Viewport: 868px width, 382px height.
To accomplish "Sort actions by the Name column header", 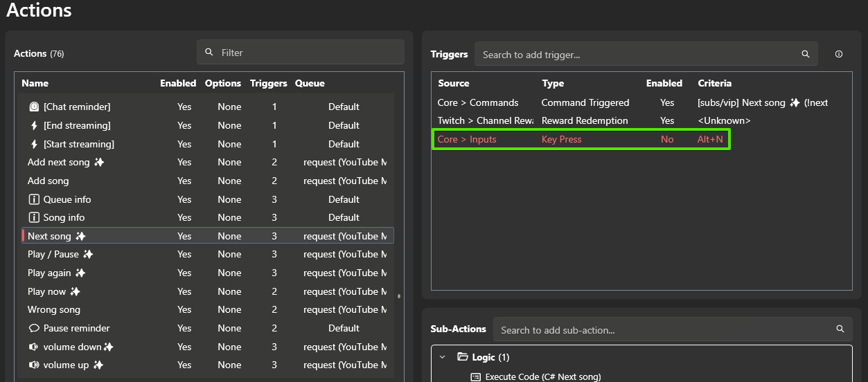I will click(35, 83).
